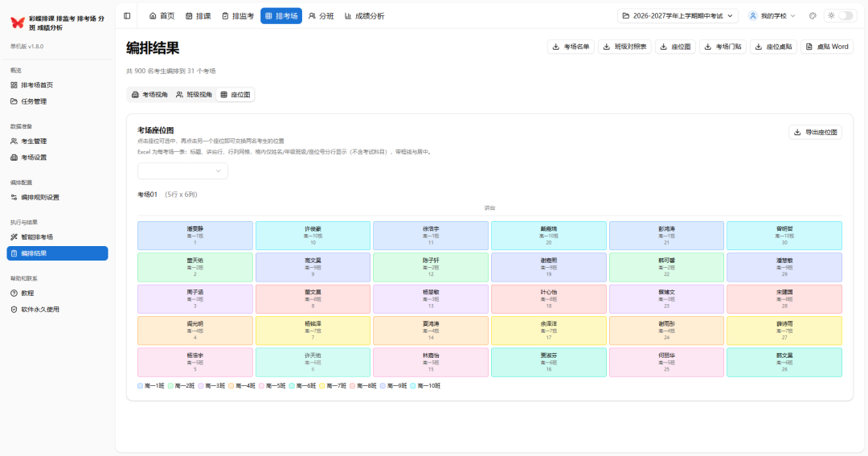
Task: Select seat number 5 of 高一5班
Action: tap(194, 363)
